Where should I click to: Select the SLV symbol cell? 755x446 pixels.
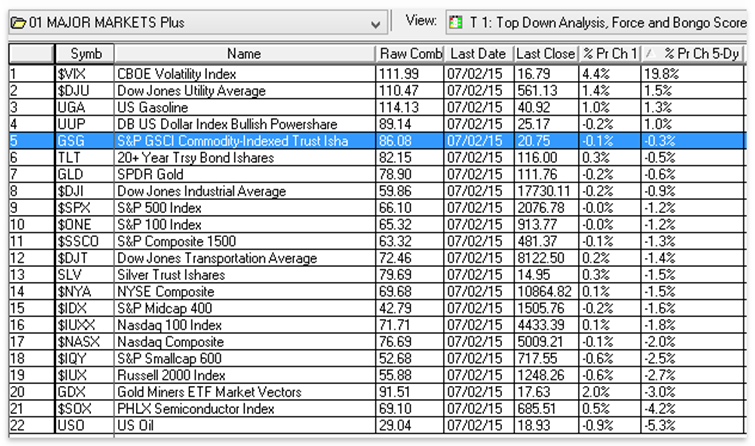point(85,275)
